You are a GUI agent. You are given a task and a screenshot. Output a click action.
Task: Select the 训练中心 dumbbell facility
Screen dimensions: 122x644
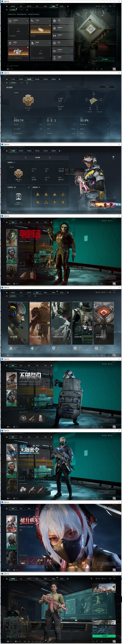[x=63, y=36]
